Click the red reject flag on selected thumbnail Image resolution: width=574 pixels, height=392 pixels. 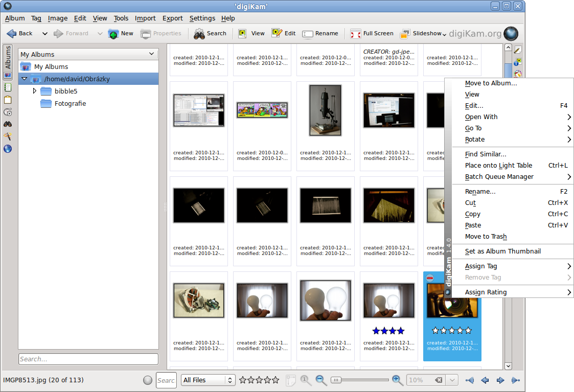[430, 278]
